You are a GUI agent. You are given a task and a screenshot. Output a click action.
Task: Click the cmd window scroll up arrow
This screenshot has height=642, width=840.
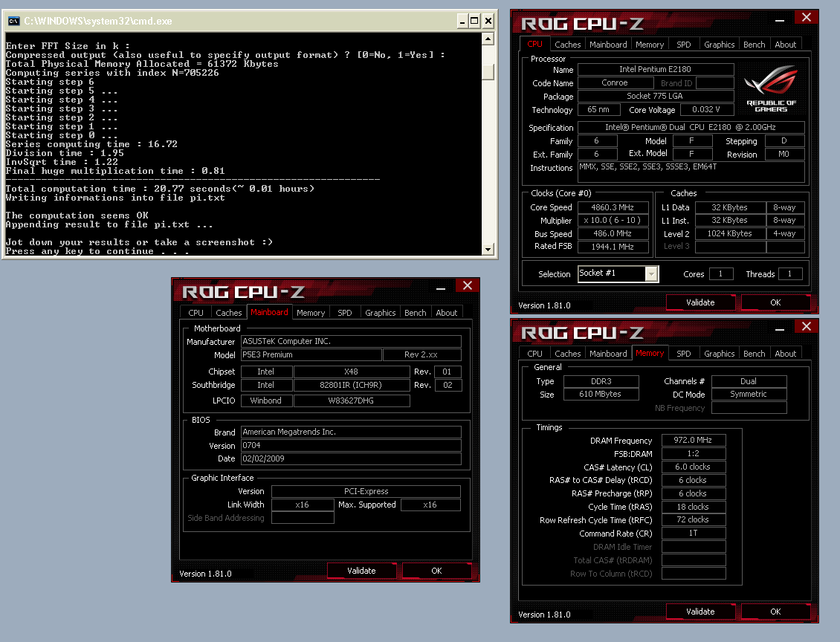[x=488, y=39]
